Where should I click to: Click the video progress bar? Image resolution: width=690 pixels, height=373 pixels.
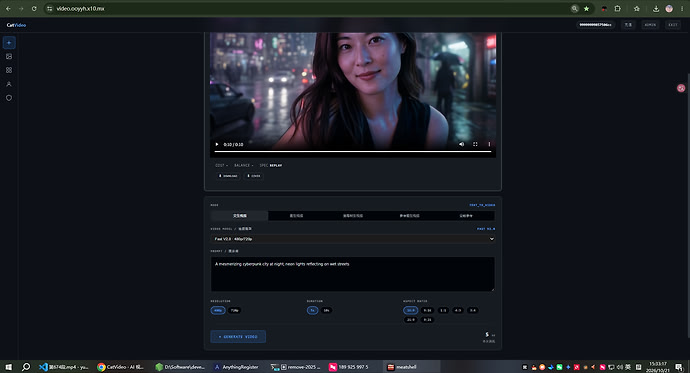352,152
